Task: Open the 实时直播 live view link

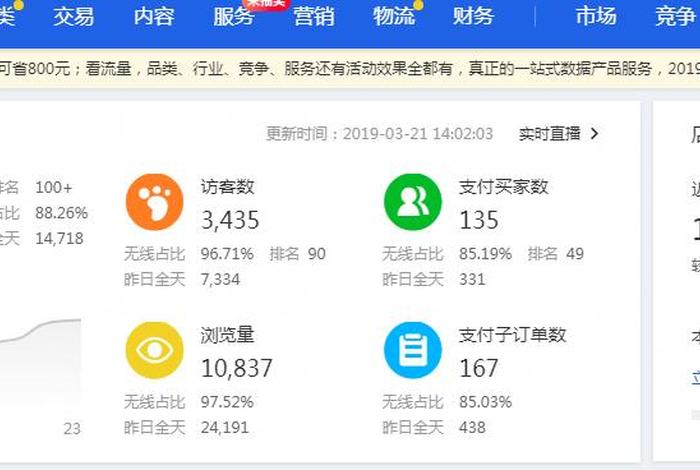Action: pos(549,133)
